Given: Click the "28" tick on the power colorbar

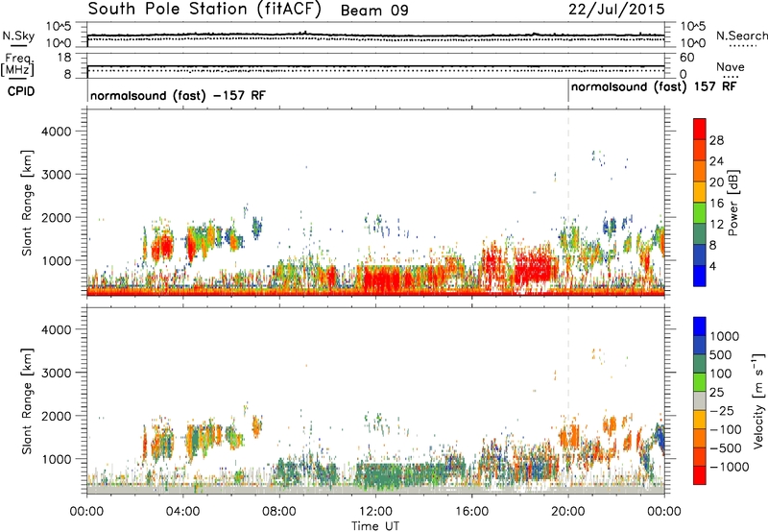Looking at the screenshot, I should click(716, 140).
